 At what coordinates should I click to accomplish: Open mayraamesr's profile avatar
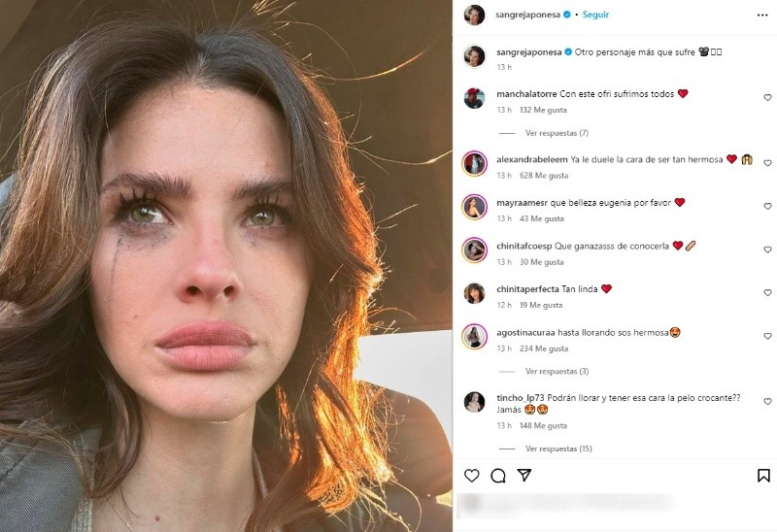pyautogui.click(x=474, y=207)
